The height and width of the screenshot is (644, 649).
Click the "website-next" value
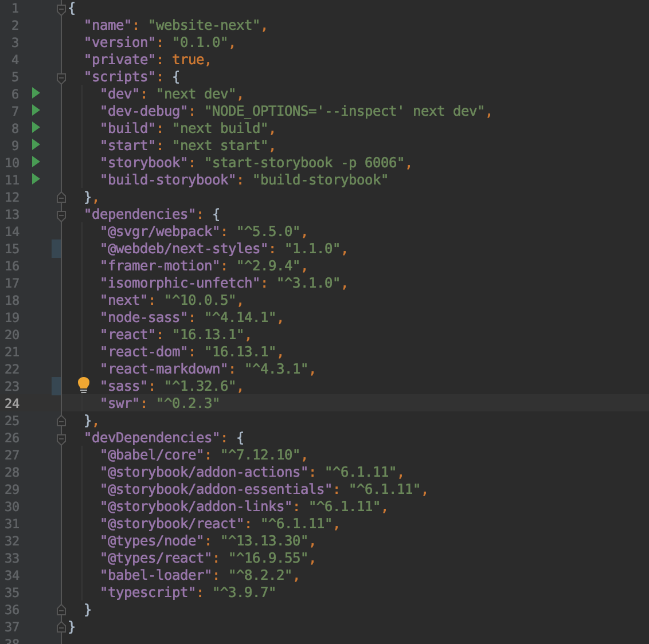tap(204, 25)
